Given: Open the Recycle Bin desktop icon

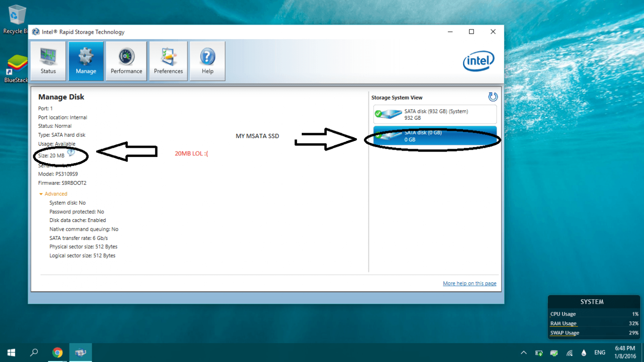Looking at the screenshot, I should point(15,19).
